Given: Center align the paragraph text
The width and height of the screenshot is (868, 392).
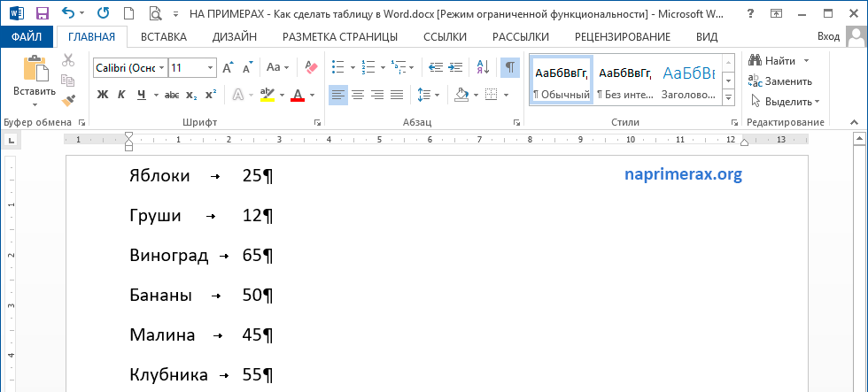Looking at the screenshot, I should tap(358, 95).
